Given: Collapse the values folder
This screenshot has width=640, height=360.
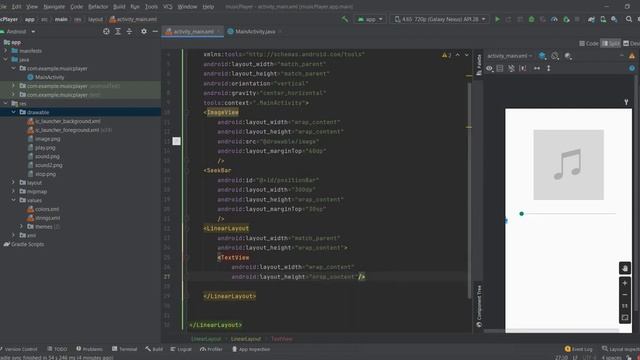Looking at the screenshot, I should click(x=13, y=200).
